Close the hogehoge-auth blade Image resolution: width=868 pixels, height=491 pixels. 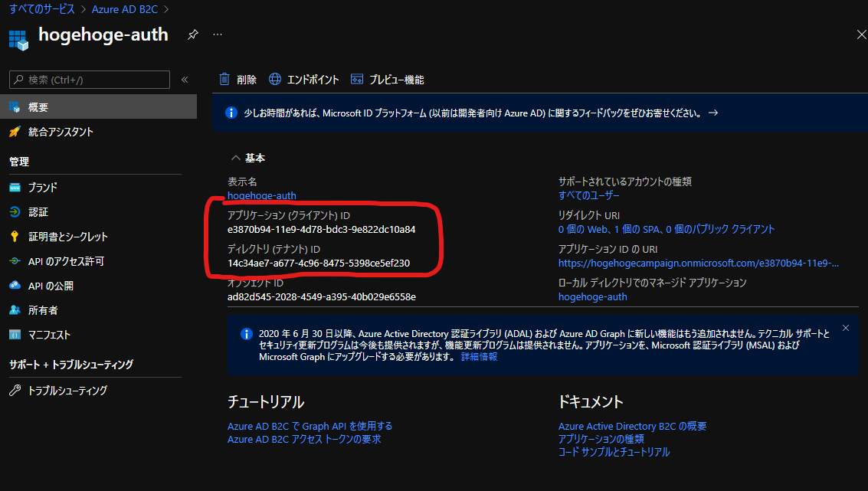click(861, 35)
